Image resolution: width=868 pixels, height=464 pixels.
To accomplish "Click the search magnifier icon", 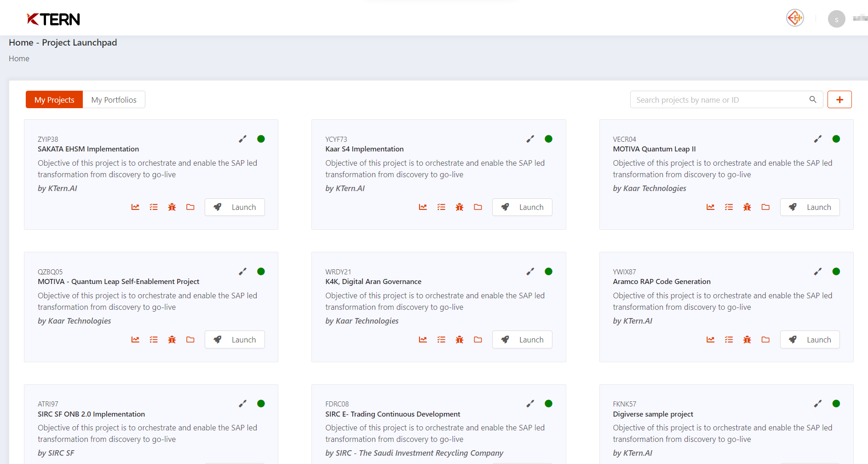I will pyautogui.click(x=813, y=99).
